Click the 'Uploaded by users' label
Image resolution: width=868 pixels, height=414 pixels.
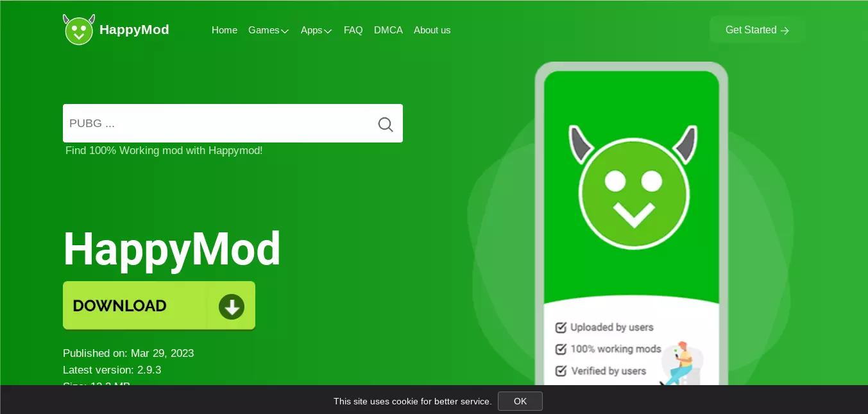(612, 327)
